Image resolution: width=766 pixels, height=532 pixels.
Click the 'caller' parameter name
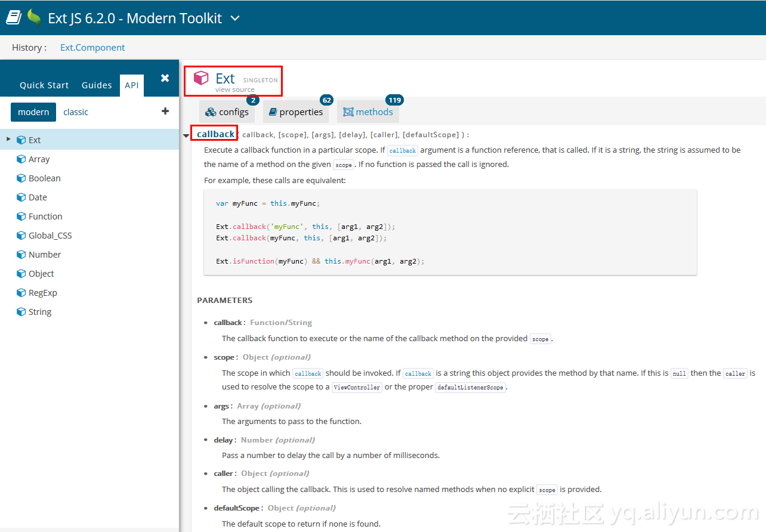tap(224, 473)
